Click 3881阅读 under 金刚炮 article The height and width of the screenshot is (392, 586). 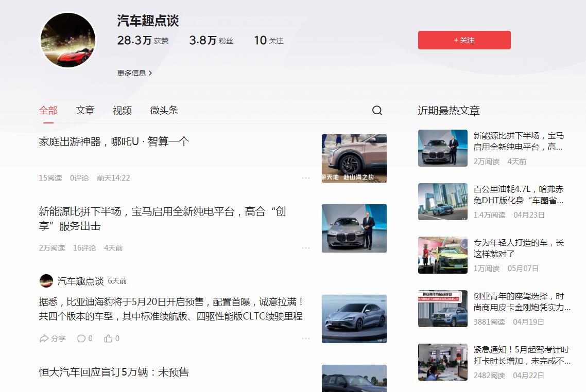[489, 322]
